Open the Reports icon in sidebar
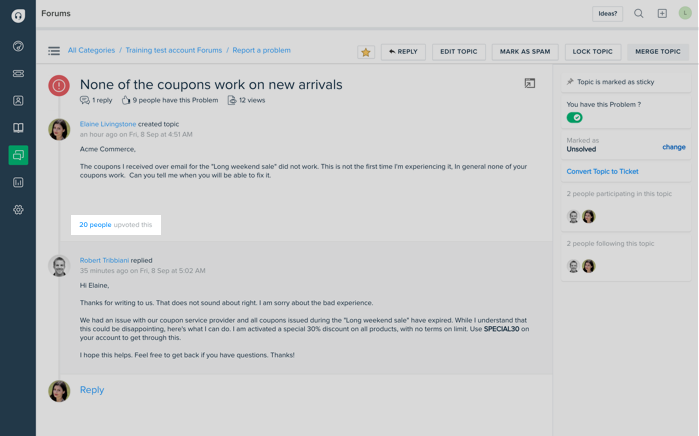699x436 pixels. coord(18,183)
